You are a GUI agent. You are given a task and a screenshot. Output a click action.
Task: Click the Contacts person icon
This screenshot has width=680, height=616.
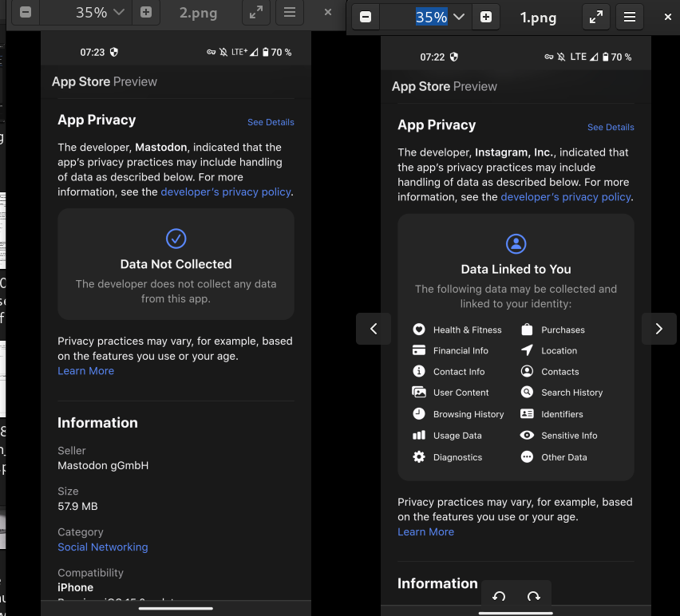point(527,371)
